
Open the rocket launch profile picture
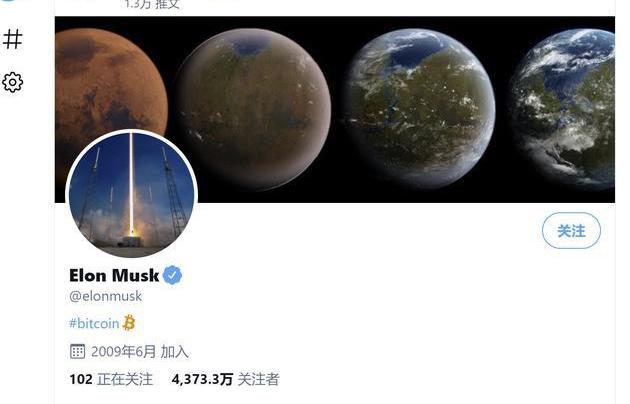tap(131, 194)
